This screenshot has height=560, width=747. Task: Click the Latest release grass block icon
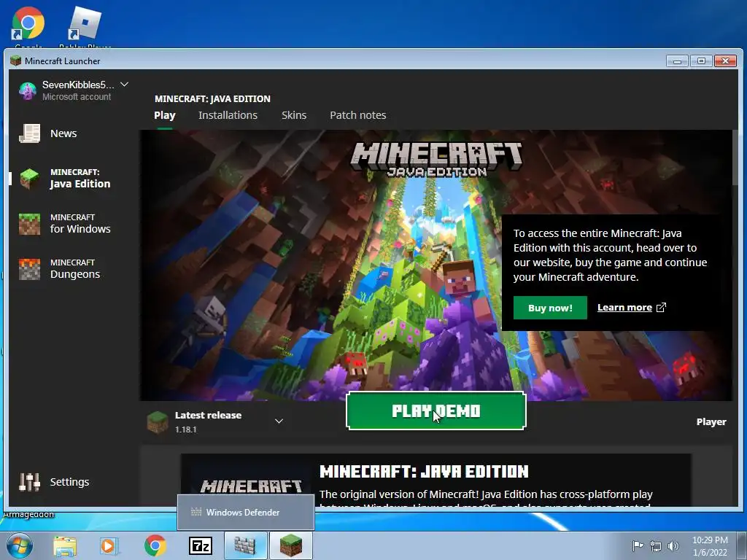point(158,422)
